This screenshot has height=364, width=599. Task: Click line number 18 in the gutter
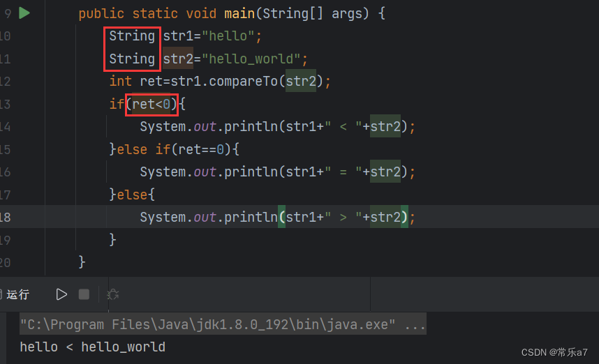(x=6, y=218)
